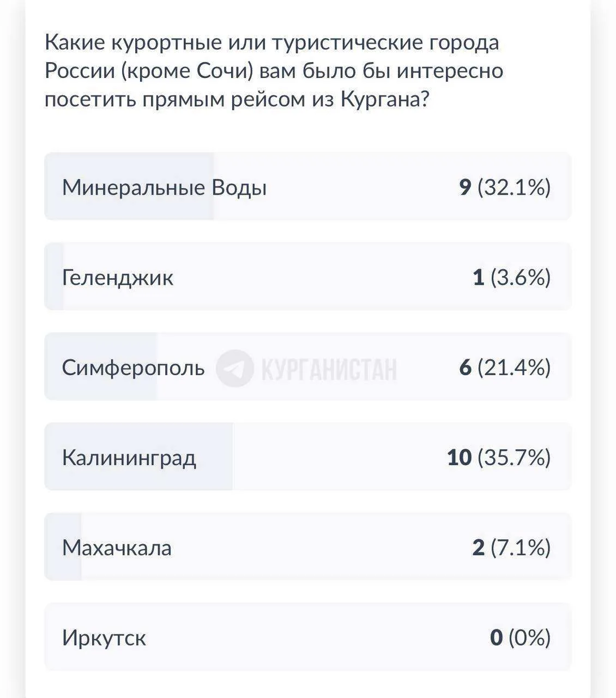Click the 6 (21.4%) vote result

pos(505,367)
